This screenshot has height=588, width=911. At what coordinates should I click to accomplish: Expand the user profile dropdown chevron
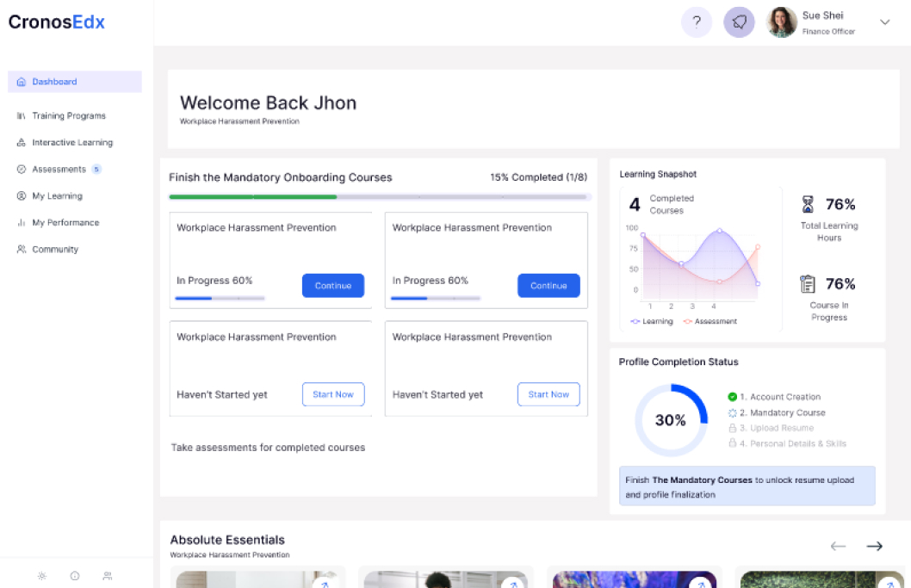click(x=884, y=22)
